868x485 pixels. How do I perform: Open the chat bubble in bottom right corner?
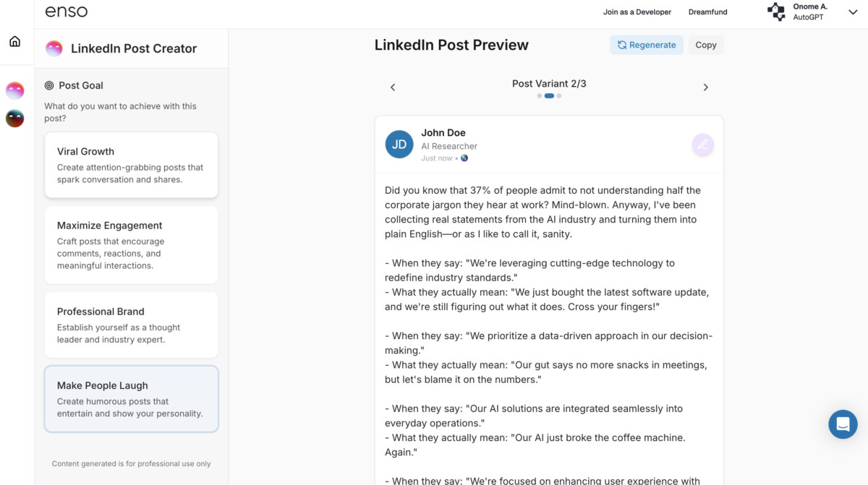pyautogui.click(x=842, y=424)
